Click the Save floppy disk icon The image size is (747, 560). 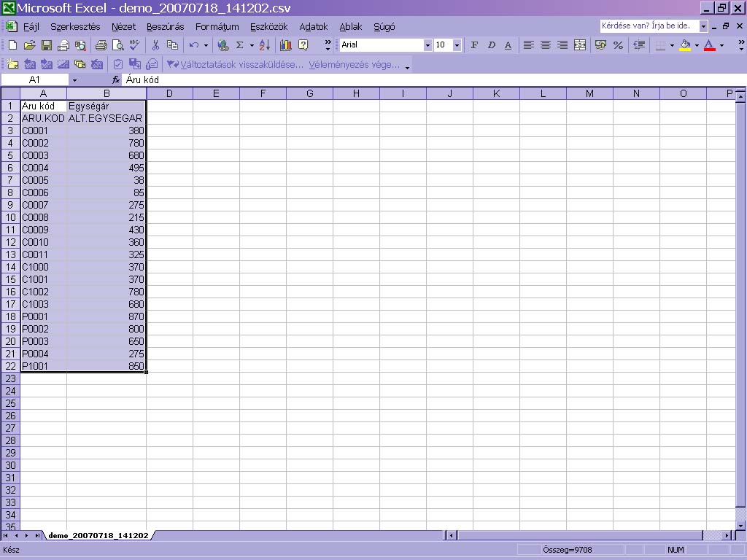[x=46, y=45]
